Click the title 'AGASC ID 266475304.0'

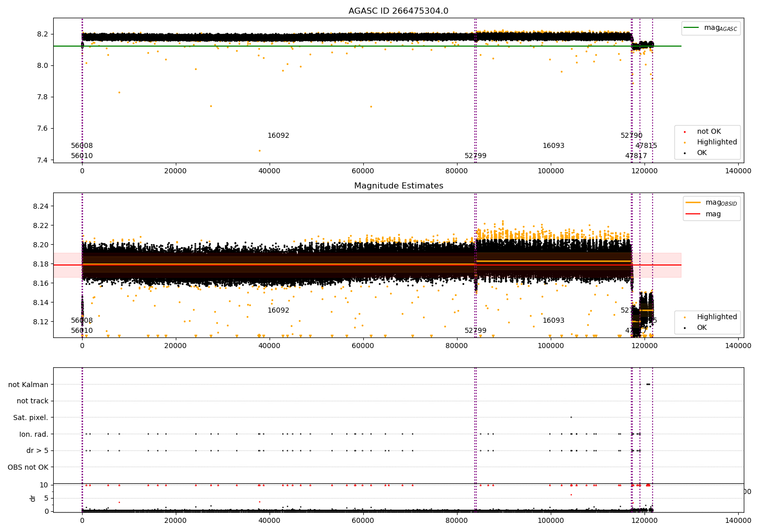[398, 11]
